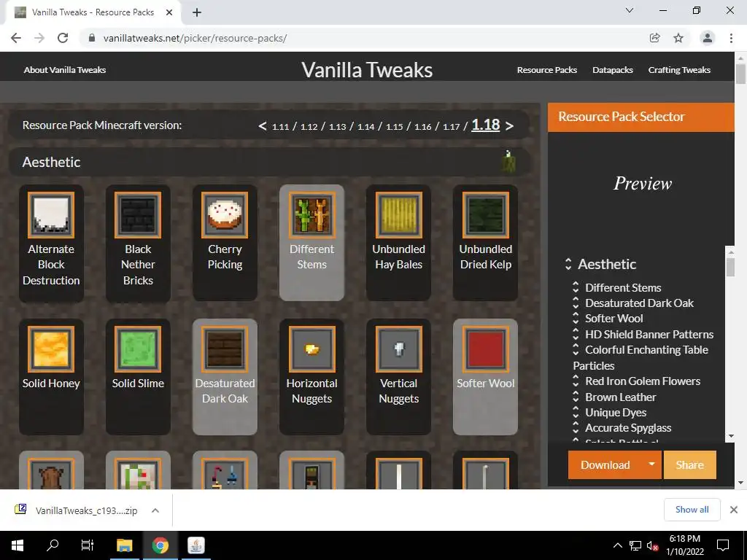Reorder HD Shield Banner Patterns arrows
Viewport: 747px width, 560px height.
pos(576,334)
